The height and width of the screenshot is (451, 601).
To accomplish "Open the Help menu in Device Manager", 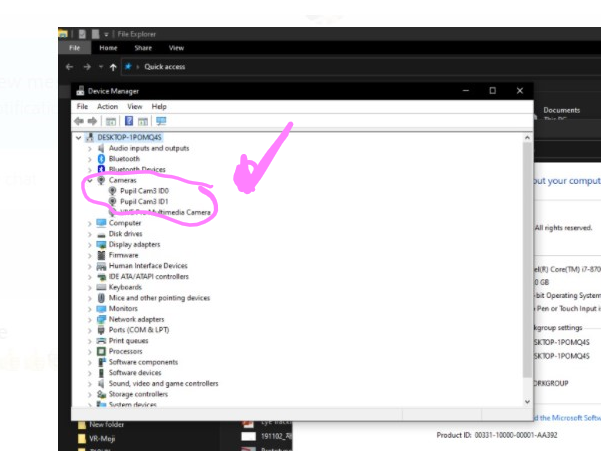I will (159, 107).
